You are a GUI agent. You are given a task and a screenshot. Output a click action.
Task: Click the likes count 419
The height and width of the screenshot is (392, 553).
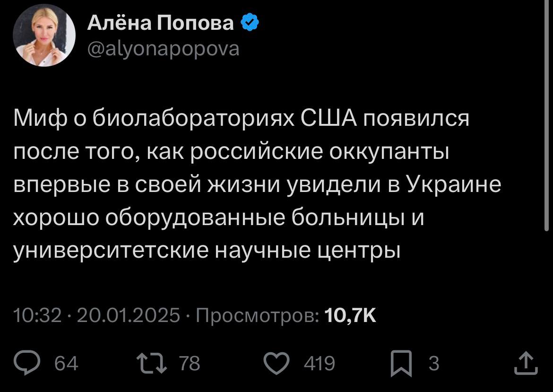point(320,364)
